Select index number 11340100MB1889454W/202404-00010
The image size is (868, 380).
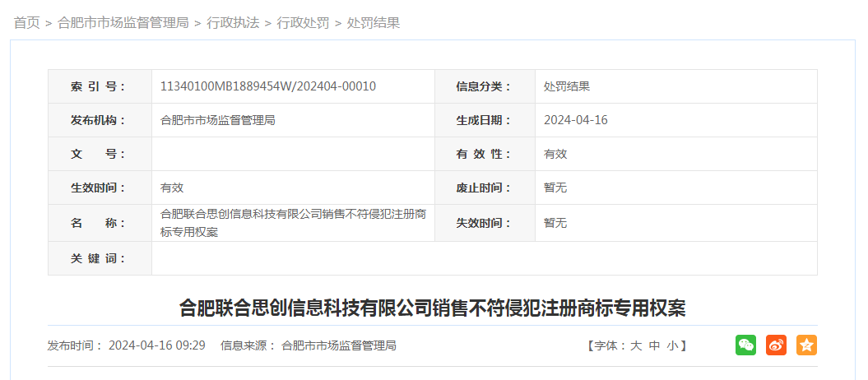click(268, 86)
